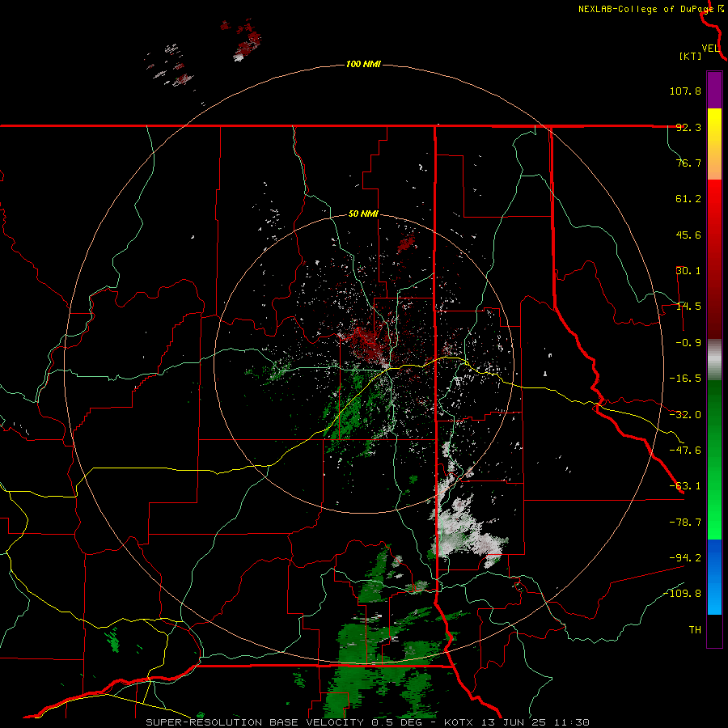Click the gray near-zero color bar segment

[x=714, y=359]
